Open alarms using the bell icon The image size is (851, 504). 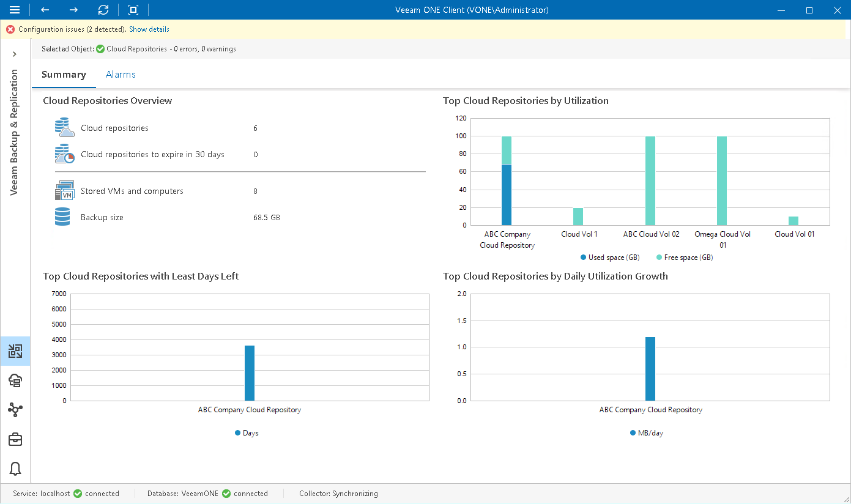(15, 469)
